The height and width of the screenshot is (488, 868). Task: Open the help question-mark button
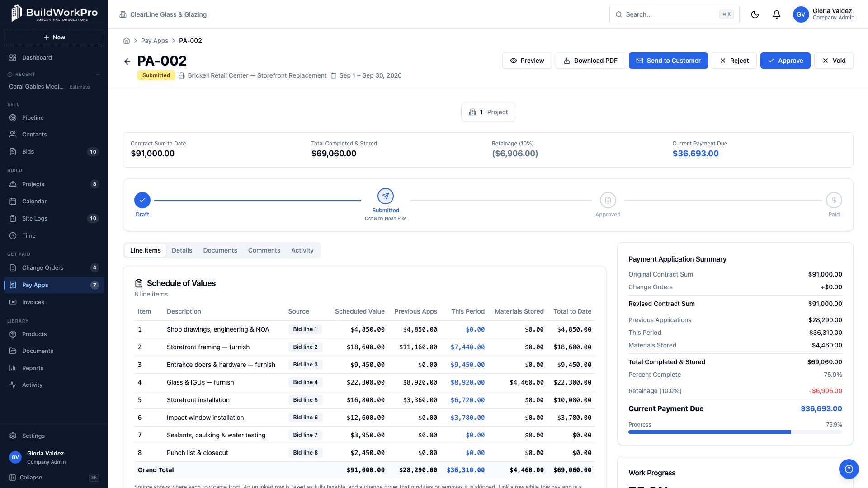coord(849,469)
